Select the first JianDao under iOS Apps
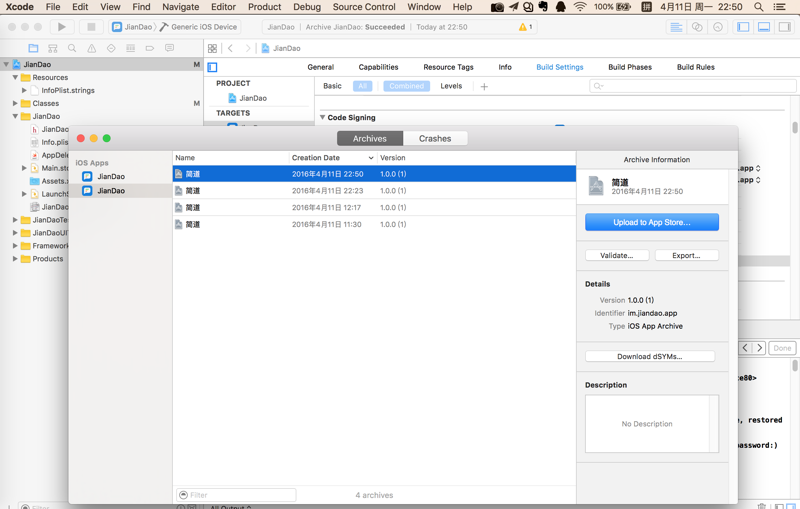Image resolution: width=800 pixels, height=509 pixels. click(120, 176)
